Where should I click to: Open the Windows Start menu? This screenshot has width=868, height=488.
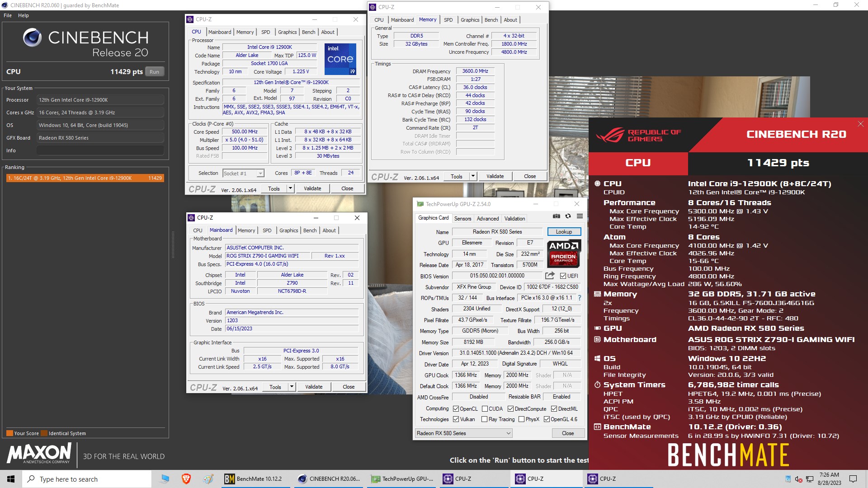pos(11,479)
